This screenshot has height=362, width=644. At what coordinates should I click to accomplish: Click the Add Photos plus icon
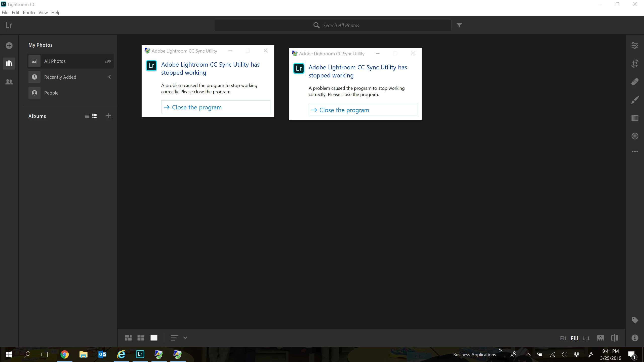pos(9,46)
